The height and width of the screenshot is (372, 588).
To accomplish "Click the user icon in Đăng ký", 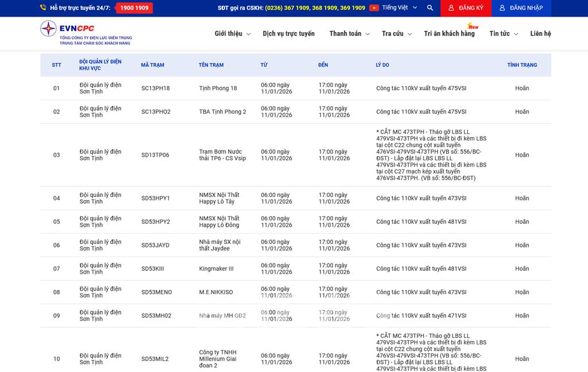I will [451, 8].
